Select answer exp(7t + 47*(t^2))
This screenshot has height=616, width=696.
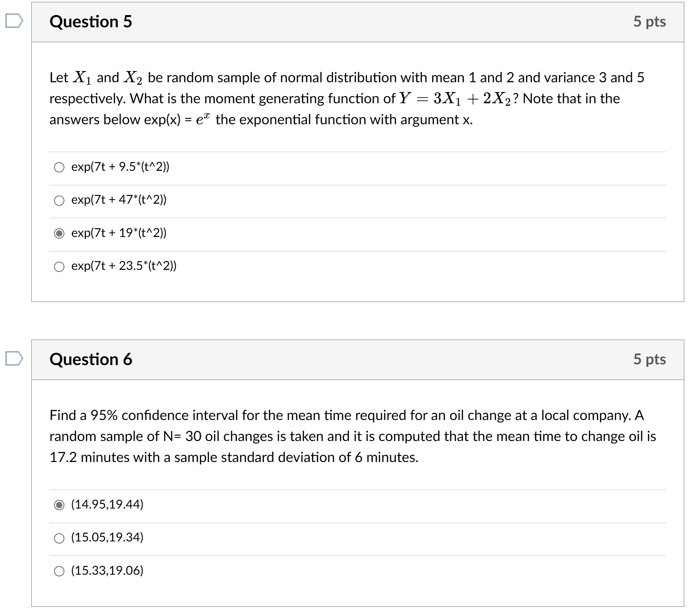pos(60,200)
